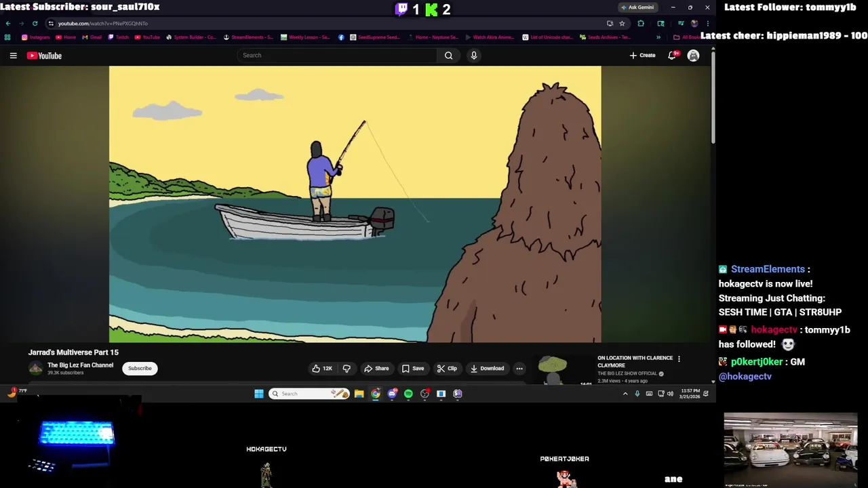This screenshot has width=868, height=488.
Task: Dislike the video with thumbs down
Action: (x=347, y=369)
